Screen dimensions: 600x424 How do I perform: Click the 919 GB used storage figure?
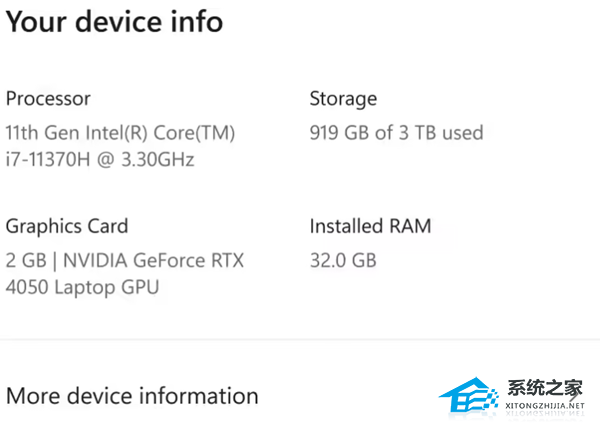point(339,132)
